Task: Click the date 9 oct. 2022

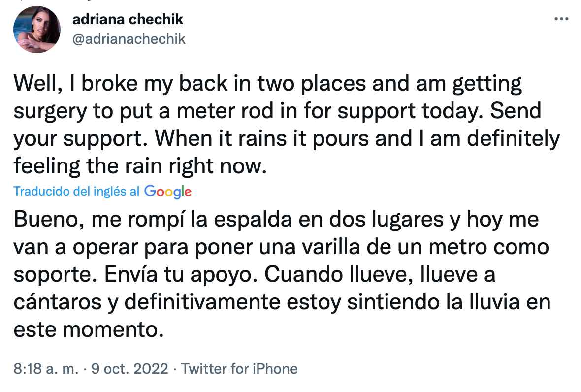Action: point(129,369)
